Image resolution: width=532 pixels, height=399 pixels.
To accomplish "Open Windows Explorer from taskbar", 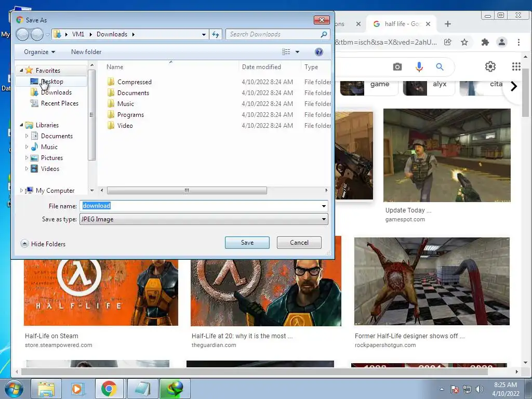I will point(46,389).
